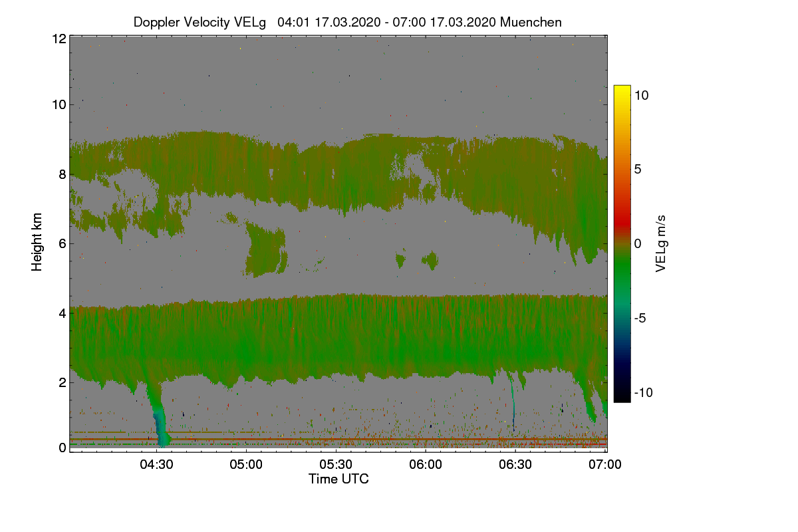Screen dimensions: 798x532
Task: Click the colorbar tick label '5'
Action: (638, 170)
